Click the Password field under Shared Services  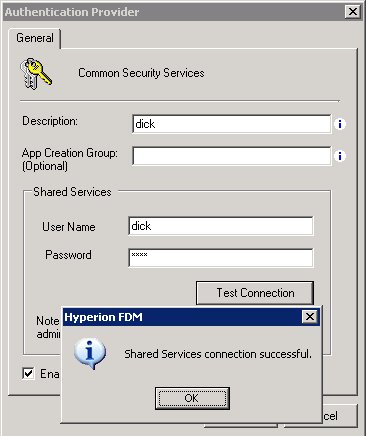pos(221,258)
